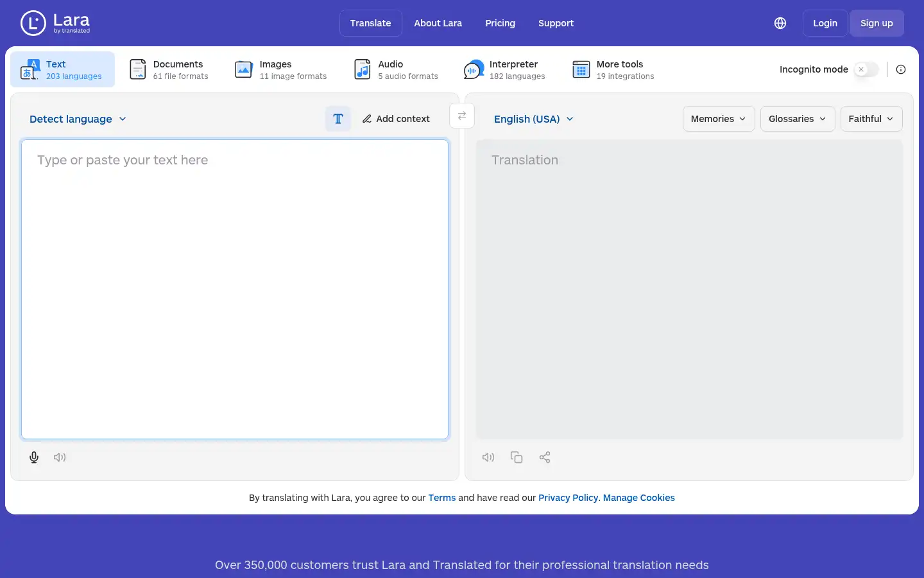The image size is (924, 578).
Task: Play translation audio speaker icon
Action: (x=488, y=457)
